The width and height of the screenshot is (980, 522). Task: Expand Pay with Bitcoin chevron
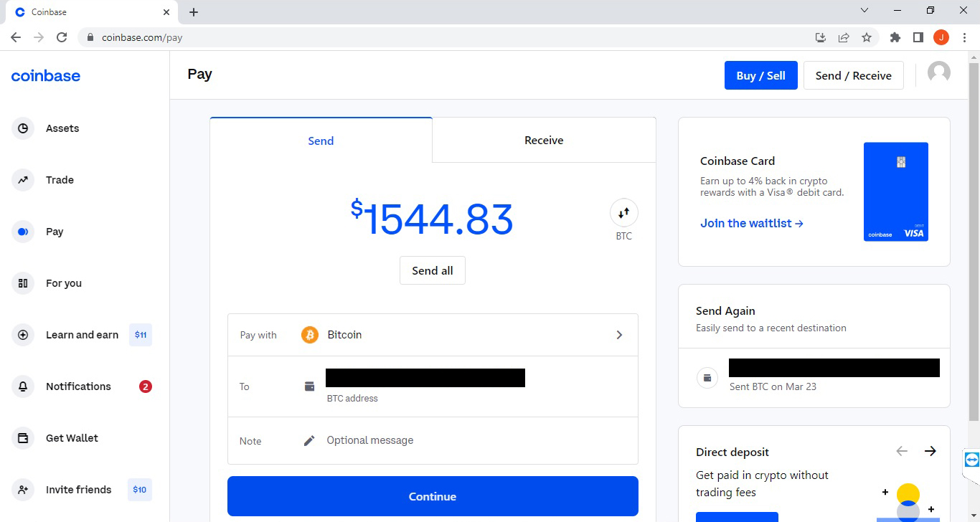(620, 335)
